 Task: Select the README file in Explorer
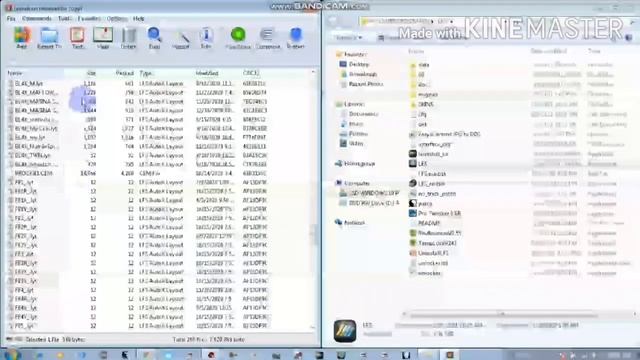pyautogui.click(x=425, y=223)
